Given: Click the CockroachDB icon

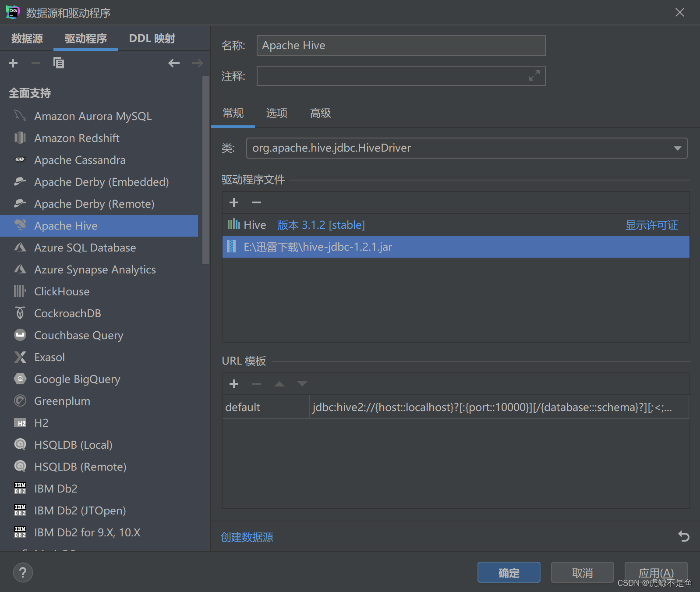Looking at the screenshot, I should pos(20,313).
